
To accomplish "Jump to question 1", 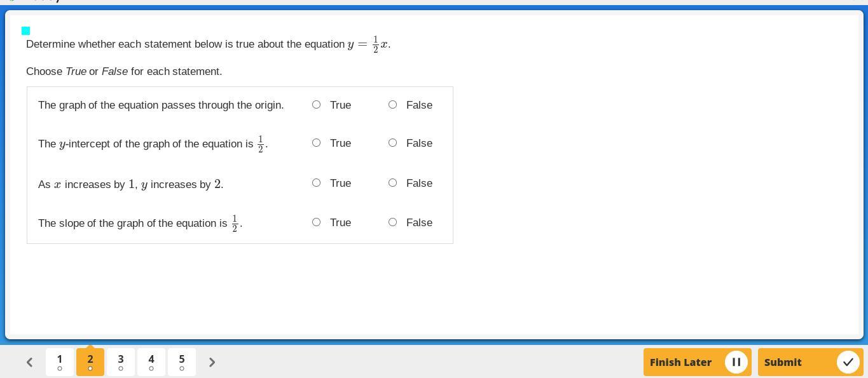I will tap(60, 361).
